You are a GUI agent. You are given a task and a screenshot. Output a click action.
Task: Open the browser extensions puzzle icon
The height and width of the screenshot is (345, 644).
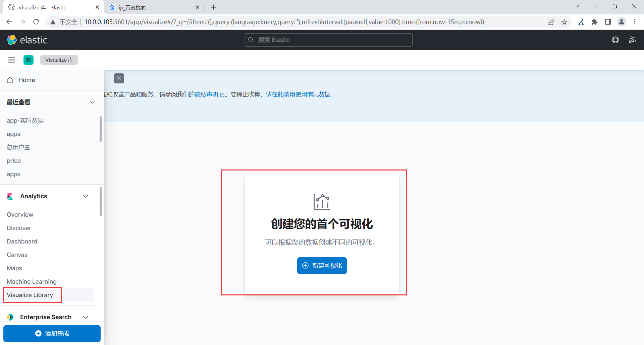[x=595, y=22]
